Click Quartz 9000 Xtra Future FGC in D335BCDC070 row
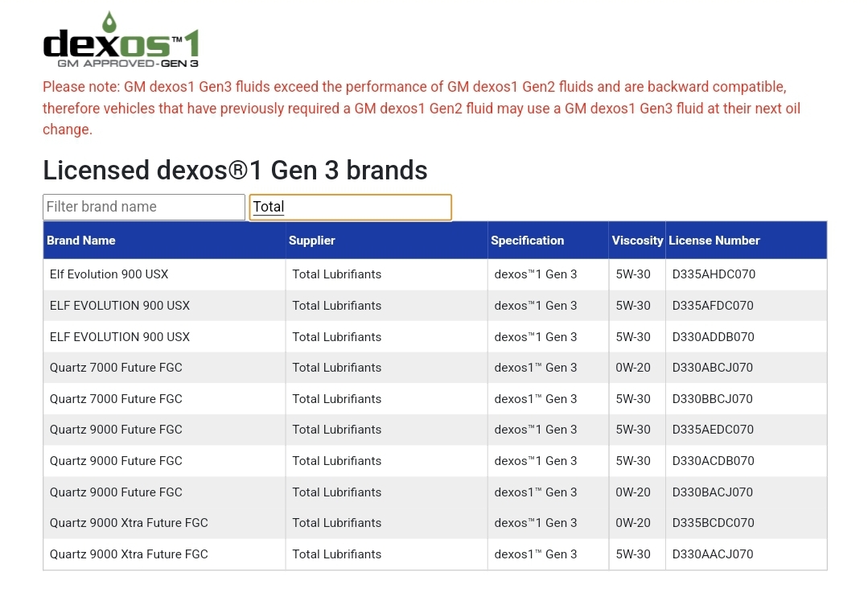 [129, 523]
